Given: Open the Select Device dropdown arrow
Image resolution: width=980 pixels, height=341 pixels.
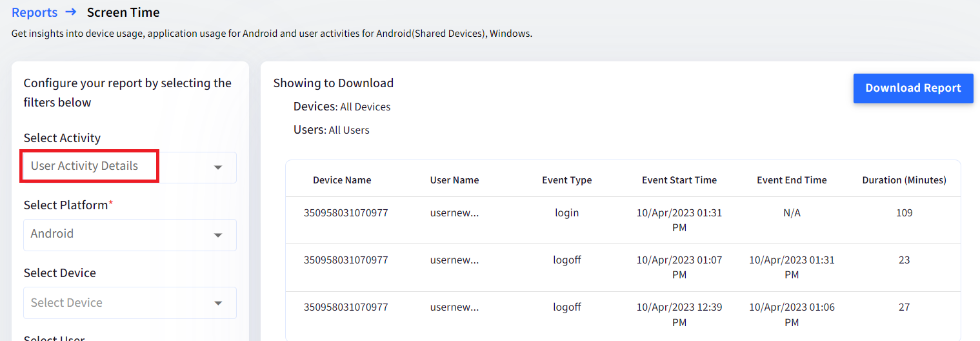Looking at the screenshot, I should click(218, 303).
